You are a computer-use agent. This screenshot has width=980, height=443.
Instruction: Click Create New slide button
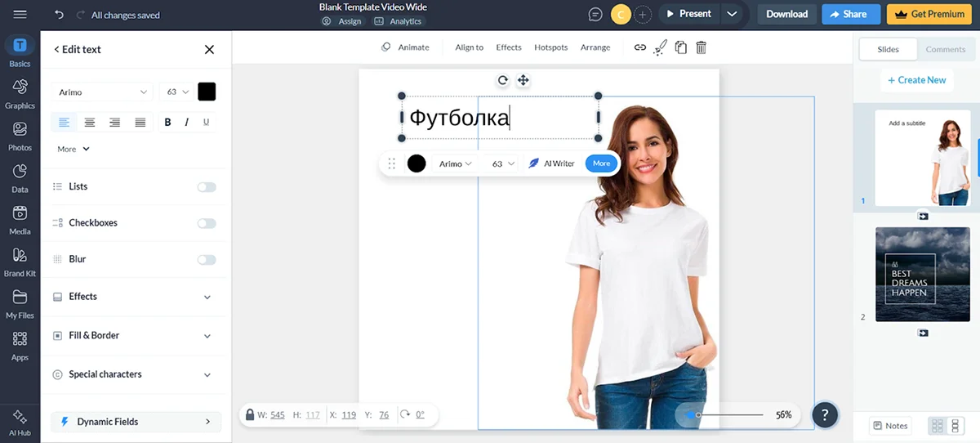915,80
